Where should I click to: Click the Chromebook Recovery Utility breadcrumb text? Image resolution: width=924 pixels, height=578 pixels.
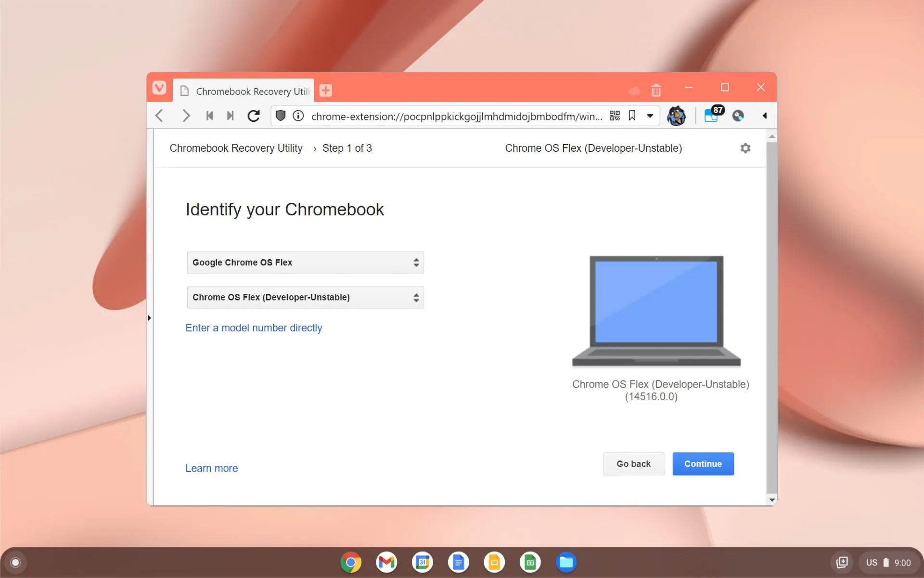[x=236, y=148]
